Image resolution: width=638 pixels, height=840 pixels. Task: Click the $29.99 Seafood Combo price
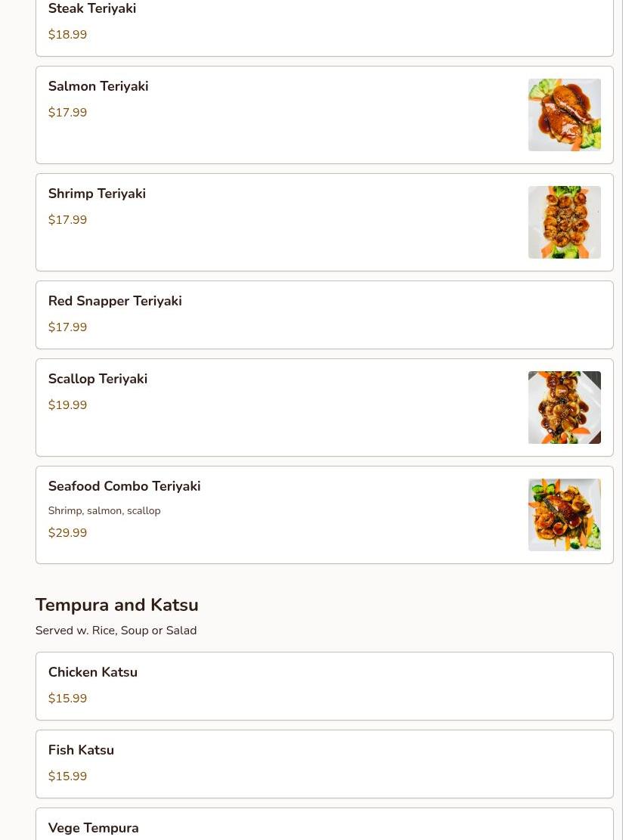67,532
